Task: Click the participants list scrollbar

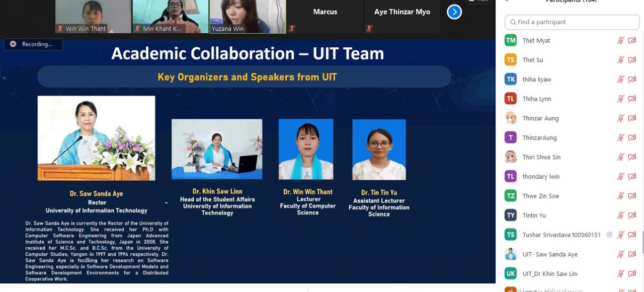Action: tap(642, 242)
